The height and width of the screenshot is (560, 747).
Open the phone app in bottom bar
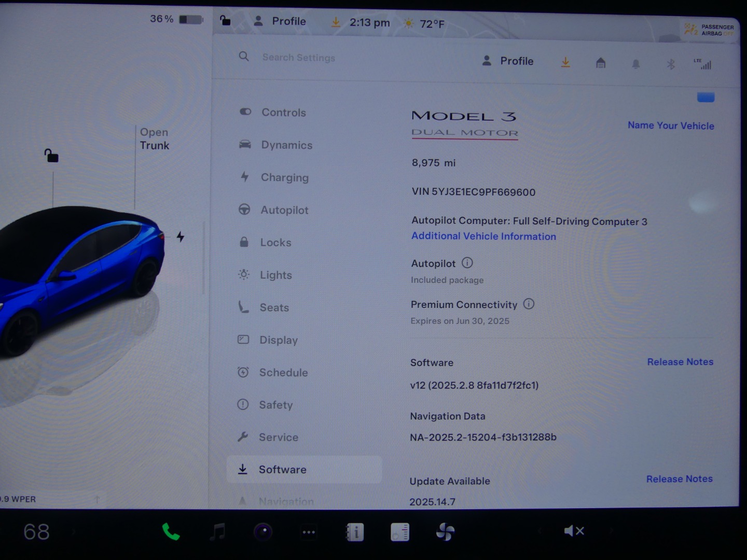click(x=171, y=531)
